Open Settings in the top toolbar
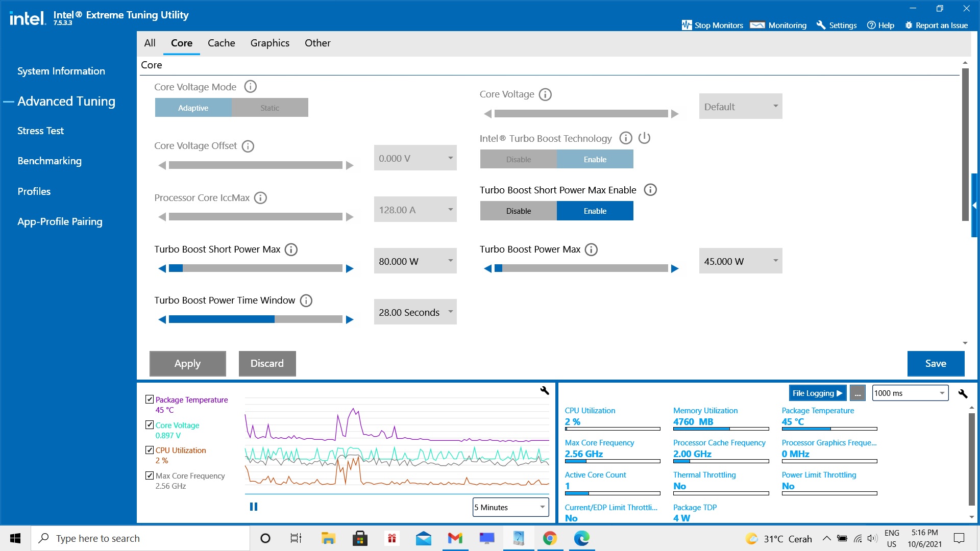980x551 pixels. pos(836,25)
